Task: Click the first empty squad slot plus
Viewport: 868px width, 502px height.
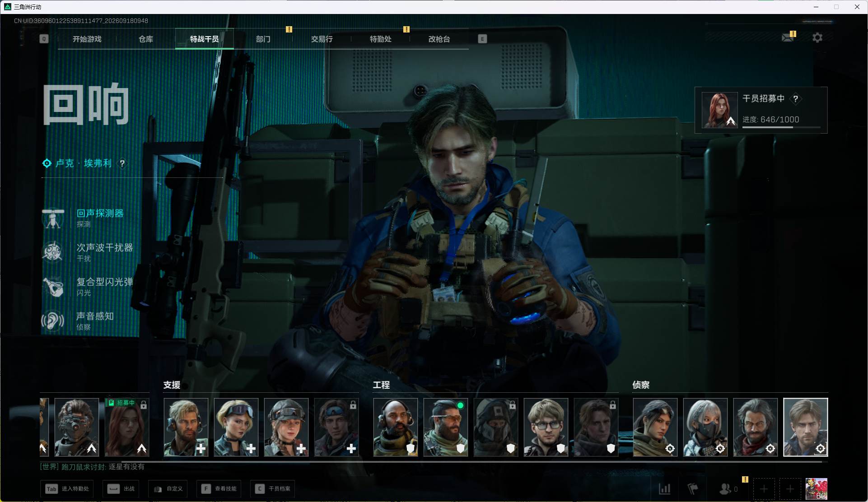Action: tap(764, 489)
